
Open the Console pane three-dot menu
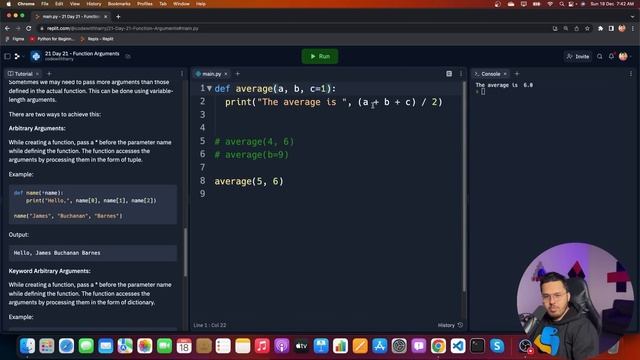(x=631, y=74)
